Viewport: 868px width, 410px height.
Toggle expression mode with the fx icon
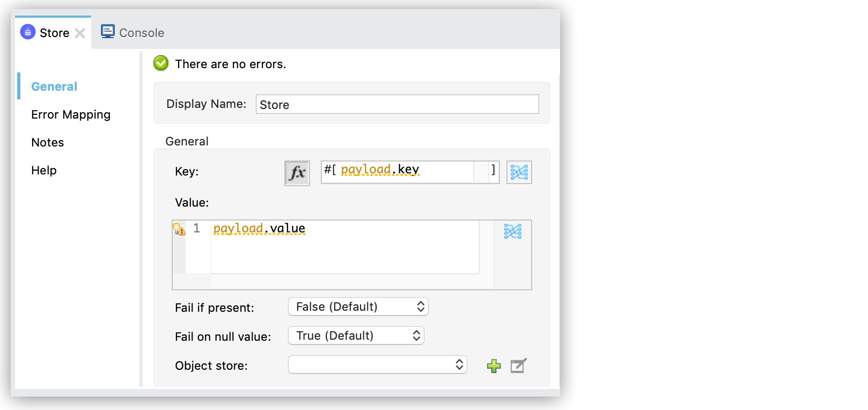click(x=297, y=172)
